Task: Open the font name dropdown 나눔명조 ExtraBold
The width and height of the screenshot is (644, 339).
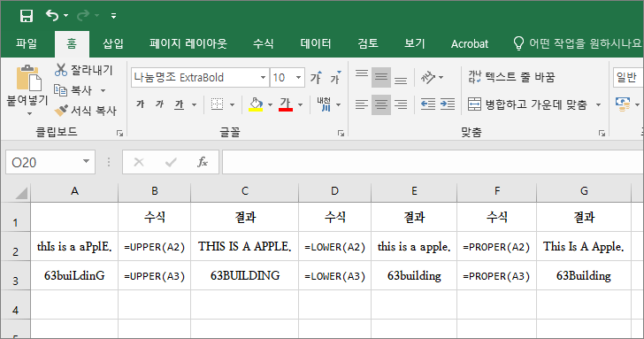Action: point(263,78)
